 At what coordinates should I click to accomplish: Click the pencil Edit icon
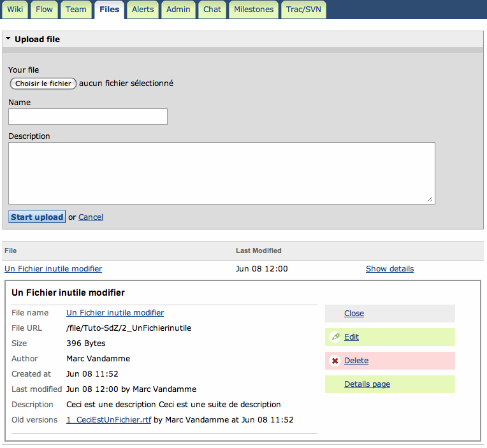(335, 337)
